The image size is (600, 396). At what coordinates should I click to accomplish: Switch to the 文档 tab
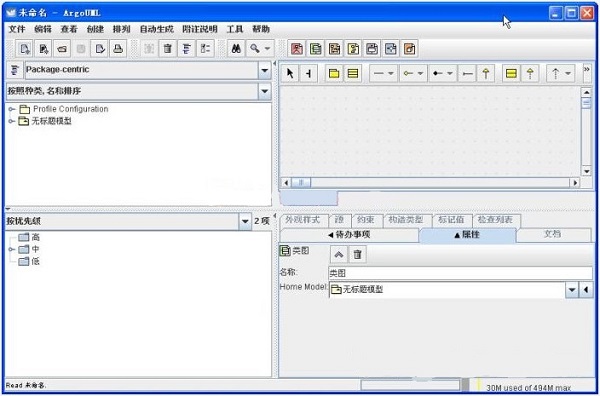click(x=553, y=234)
